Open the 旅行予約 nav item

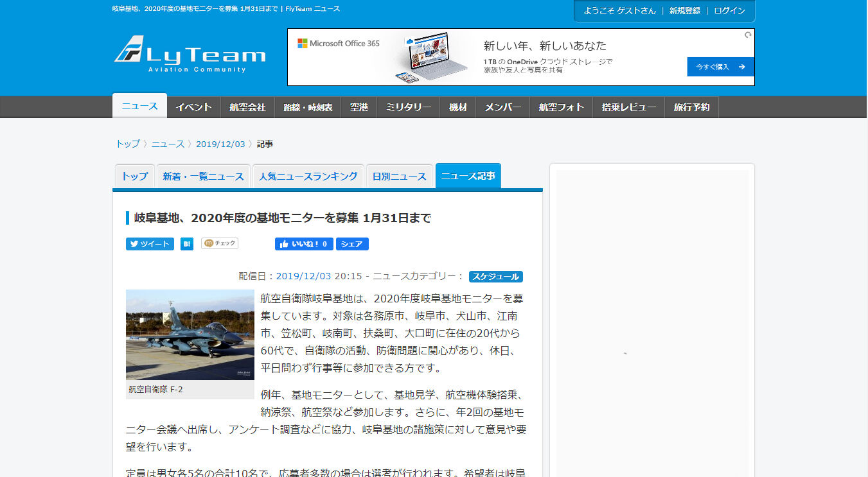691,107
